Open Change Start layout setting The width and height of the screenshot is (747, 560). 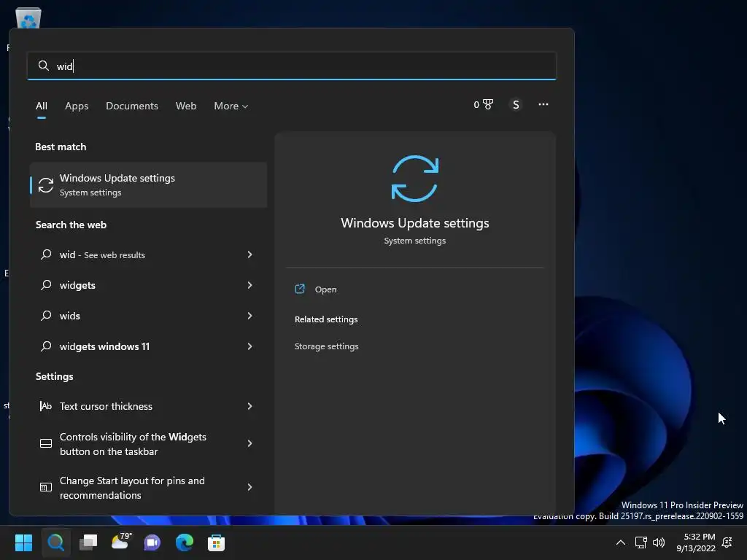point(148,488)
